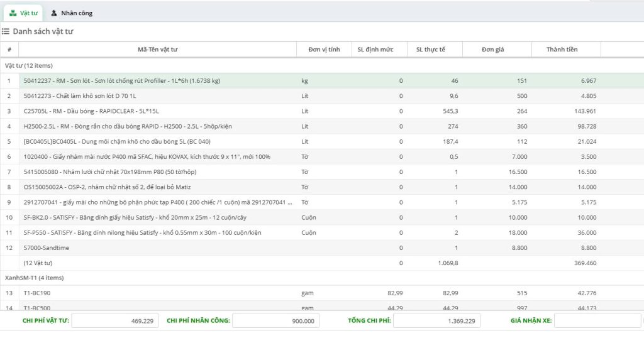This screenshot has height=348, width=644.
Task: Click the (12 Vật tư) summary label
Action: point(38,263)
